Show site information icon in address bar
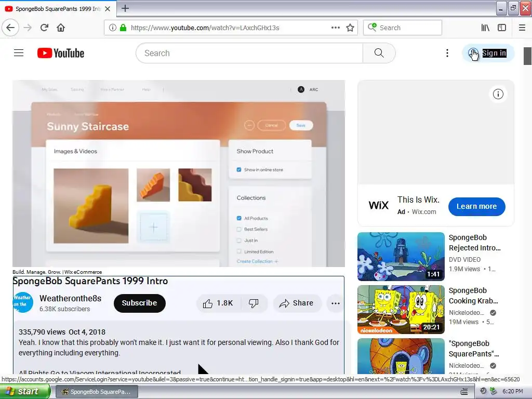Image resolution: width=532 pixels, height=399 pixels. pos(113,28)
